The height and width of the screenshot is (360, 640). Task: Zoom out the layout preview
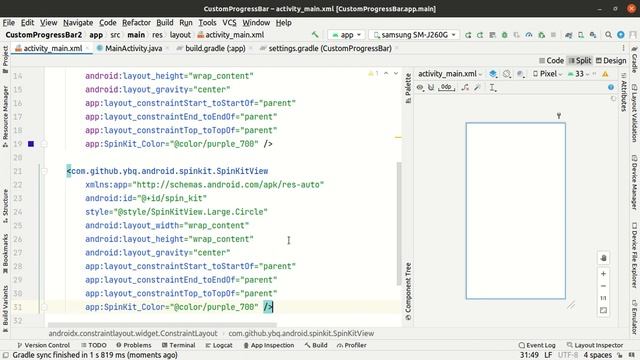pos(603,286)
